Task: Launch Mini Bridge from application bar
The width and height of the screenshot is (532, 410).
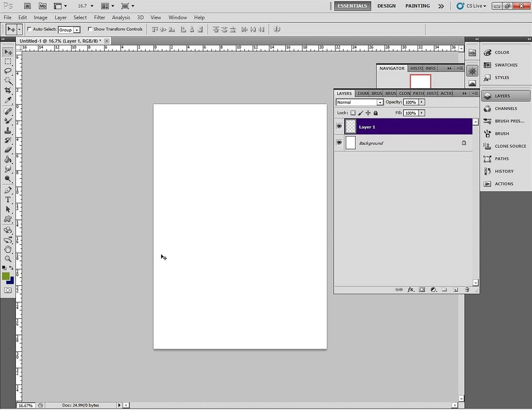Action: tap(42, 6)
